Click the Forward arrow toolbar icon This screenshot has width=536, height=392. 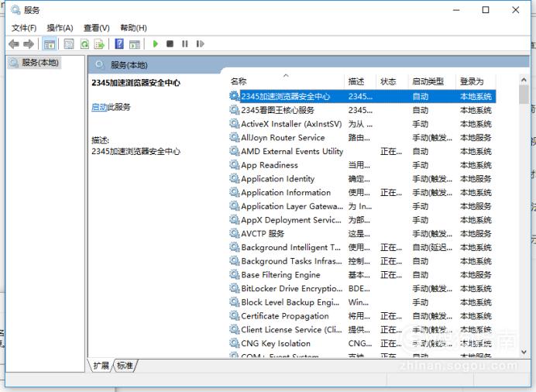[x=29, y=44]
